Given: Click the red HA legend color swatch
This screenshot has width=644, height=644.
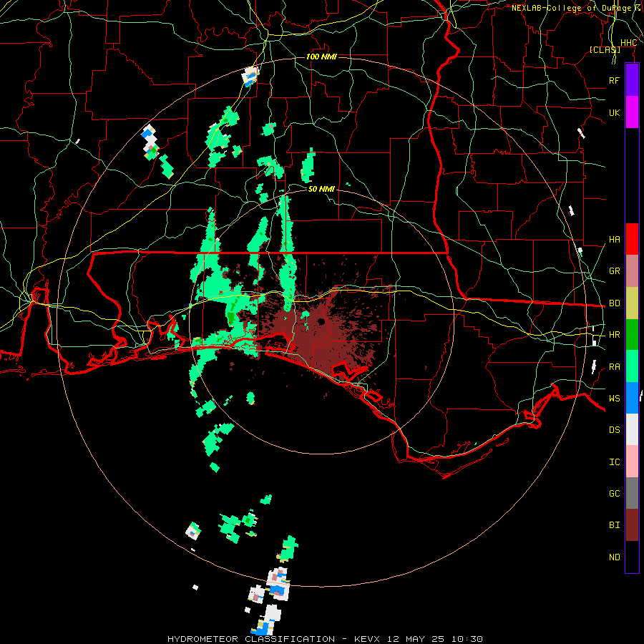Looking at the screenshot, I should [632, 239].
